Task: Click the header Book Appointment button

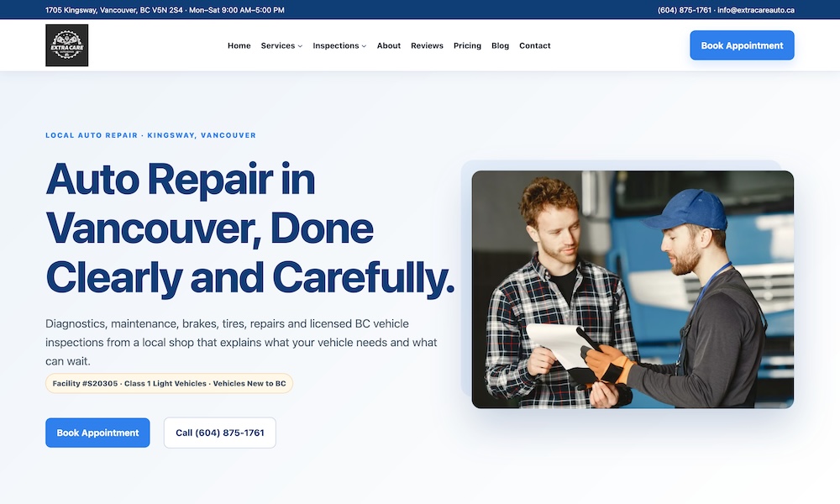Action: pyautogui.click(x=742, y=45)
